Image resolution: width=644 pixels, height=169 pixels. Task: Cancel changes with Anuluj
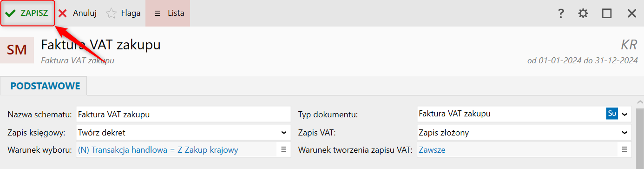pyautogui.click(x=78, y=13)
